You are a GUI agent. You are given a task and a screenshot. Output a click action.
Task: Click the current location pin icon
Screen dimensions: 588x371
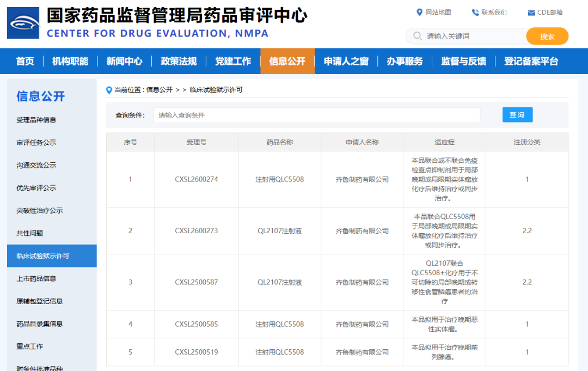coord(109,90)
